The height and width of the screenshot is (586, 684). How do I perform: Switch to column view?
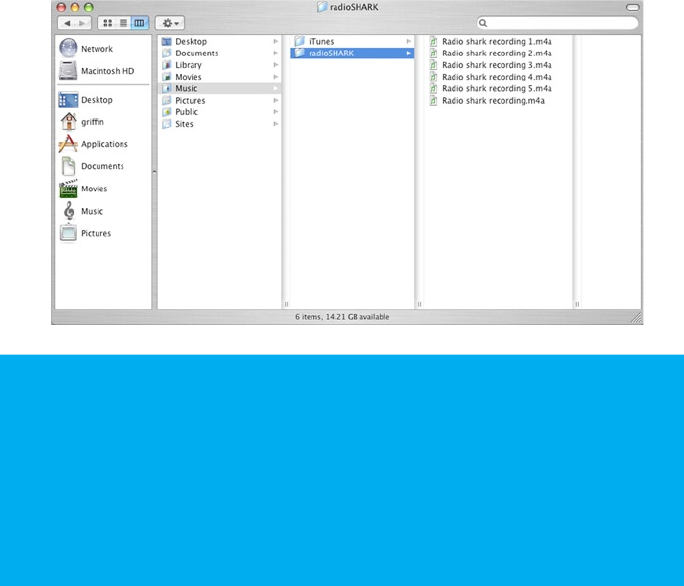pos(140,23)
